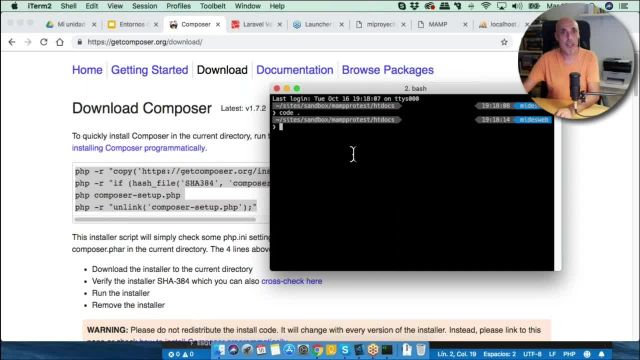The height and width of the screenshot is (360, 640).
Task: Launch Siri from the Dock
Action: pyautogui.click(x=233, y=350)
